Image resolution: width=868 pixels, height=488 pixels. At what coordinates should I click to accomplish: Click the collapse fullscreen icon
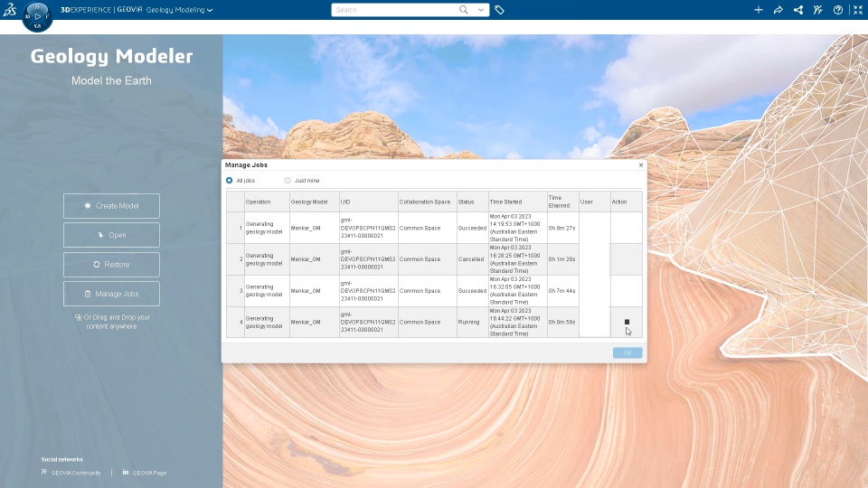[x=858, y=10]
